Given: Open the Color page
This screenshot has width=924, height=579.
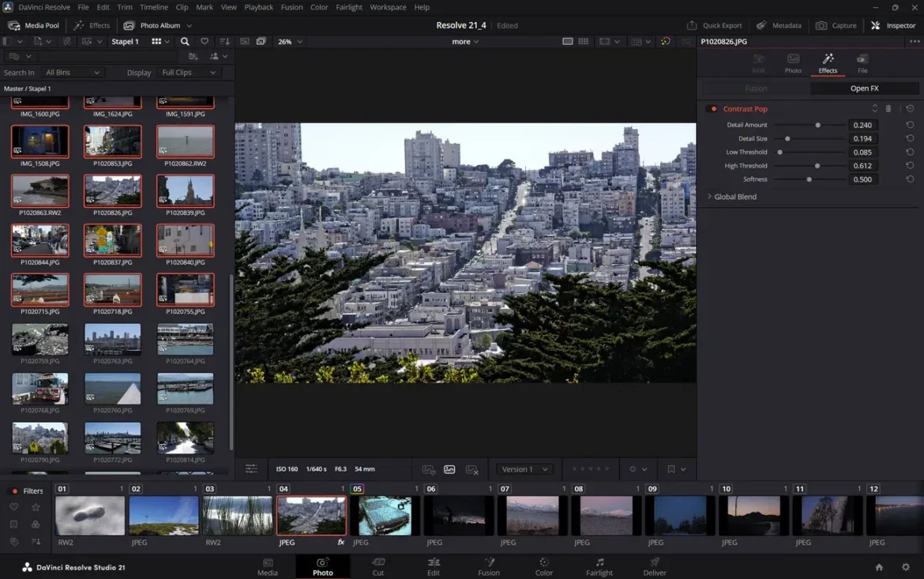Looking at the screenshot, I should pyautogui.click(x=544, y=566).
